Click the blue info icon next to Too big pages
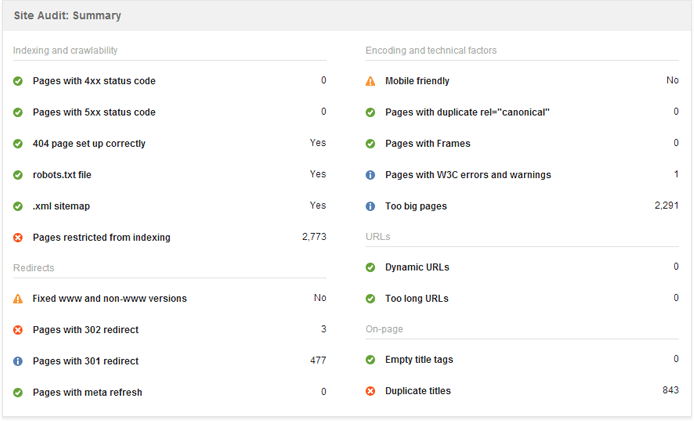 point(370,206)
